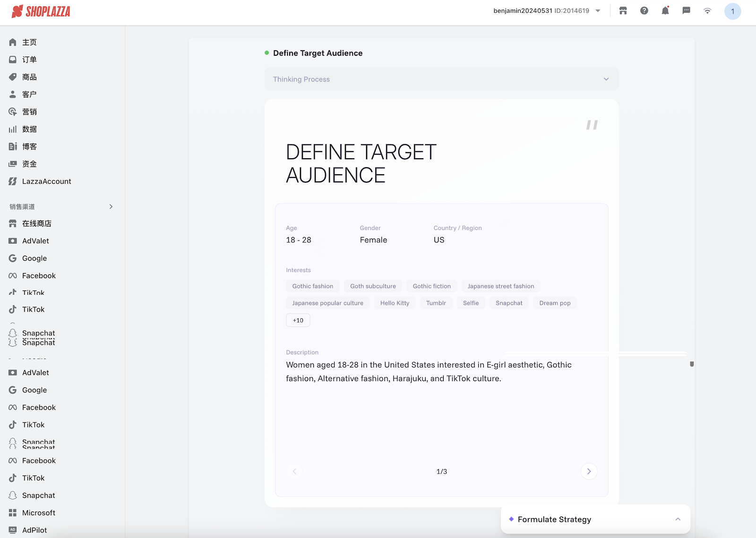Go to the next audience slide
Viewport: 756px width, 538px height.
pos(589,471)
